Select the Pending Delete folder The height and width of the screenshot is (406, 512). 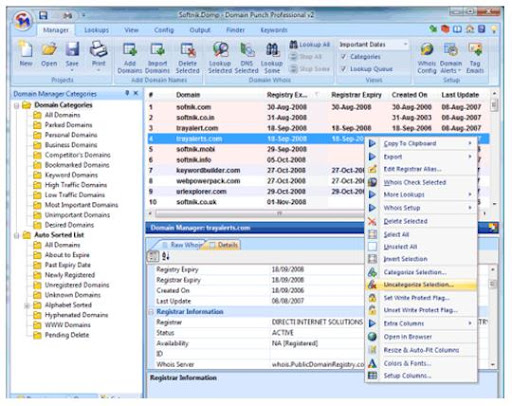(x=67, y=335)
